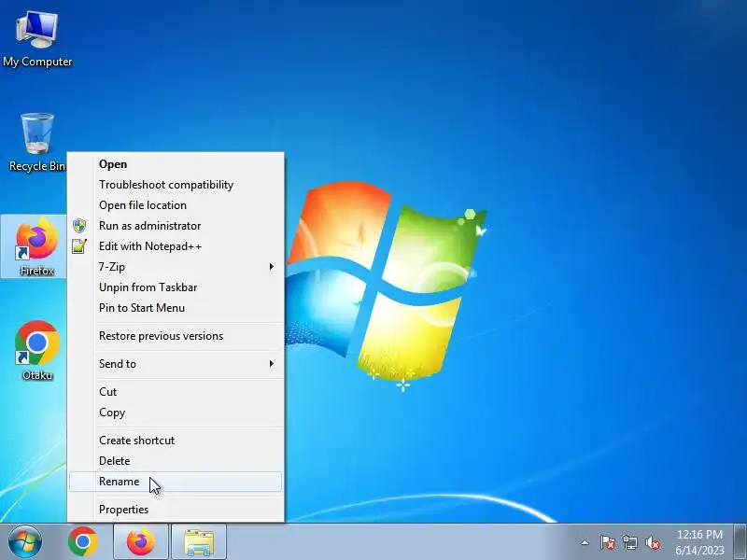Screen dimensions: 747x560
Task: Click the Show Desktop strip
Action: coord(740,542)
